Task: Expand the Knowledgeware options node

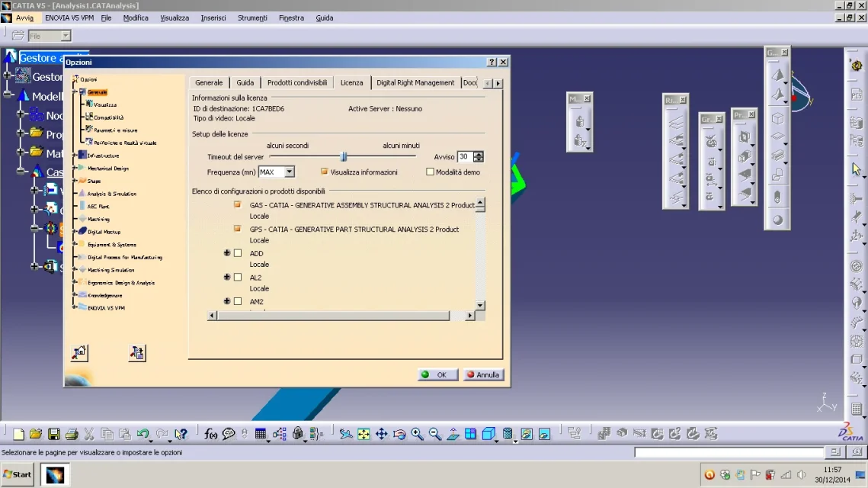Action: pyautogui.click(x=75, y=295)
